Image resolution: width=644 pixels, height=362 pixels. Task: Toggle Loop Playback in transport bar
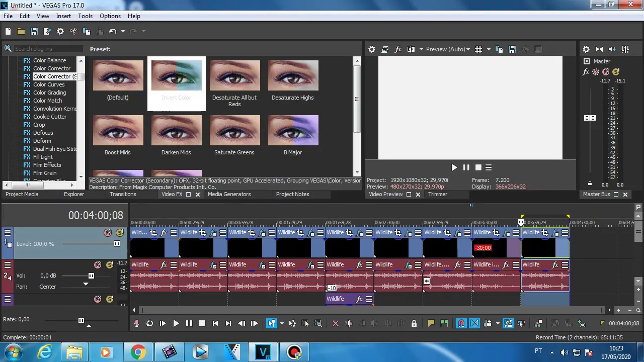click(x=150, y=323)
